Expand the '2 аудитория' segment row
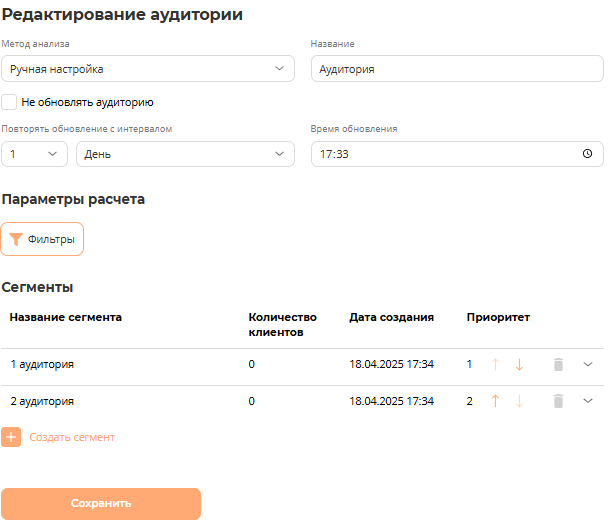This screenshot has width=610, height=526. 588,401
